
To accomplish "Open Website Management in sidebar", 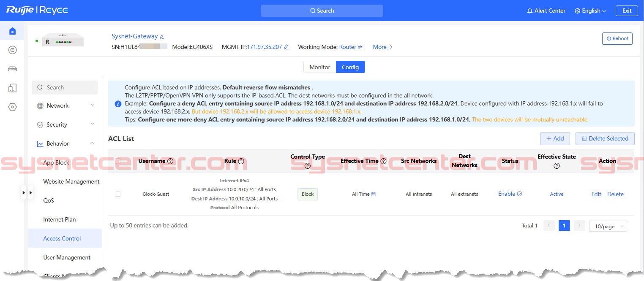I will pyautogui.click(x=71, y=181).
